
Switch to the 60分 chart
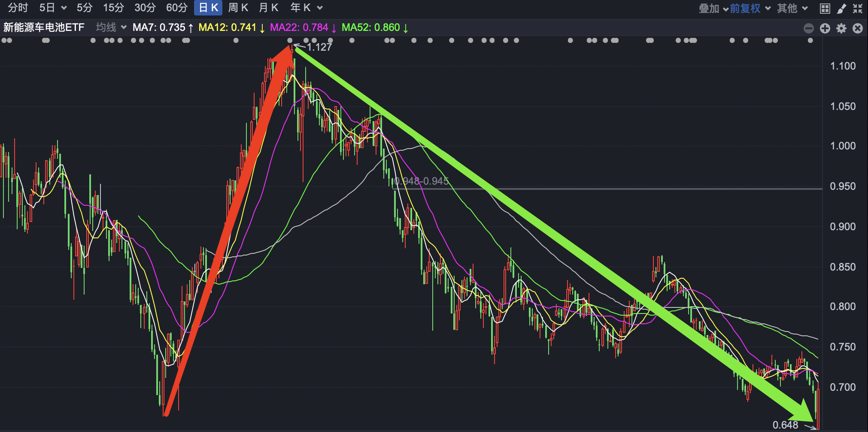[x=177, y=8]
